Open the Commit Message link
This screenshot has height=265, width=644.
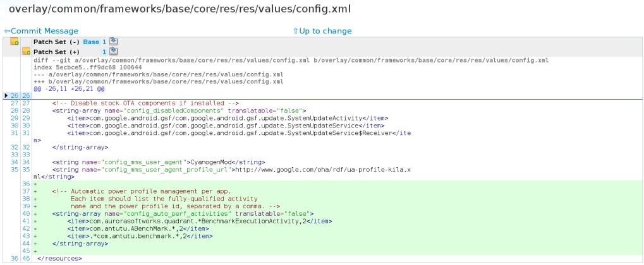click(x=44, y=31)
